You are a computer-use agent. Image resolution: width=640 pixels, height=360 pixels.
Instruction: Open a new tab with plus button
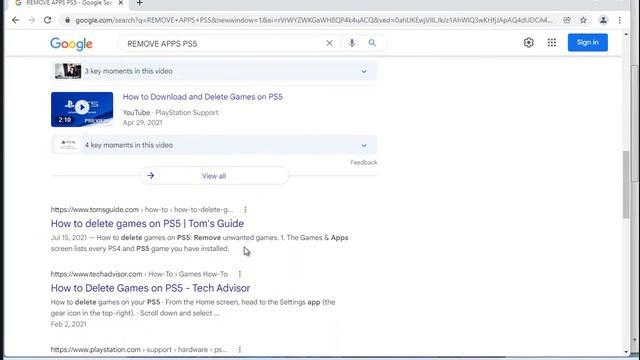pyautogui.click(x=140, y=3)
